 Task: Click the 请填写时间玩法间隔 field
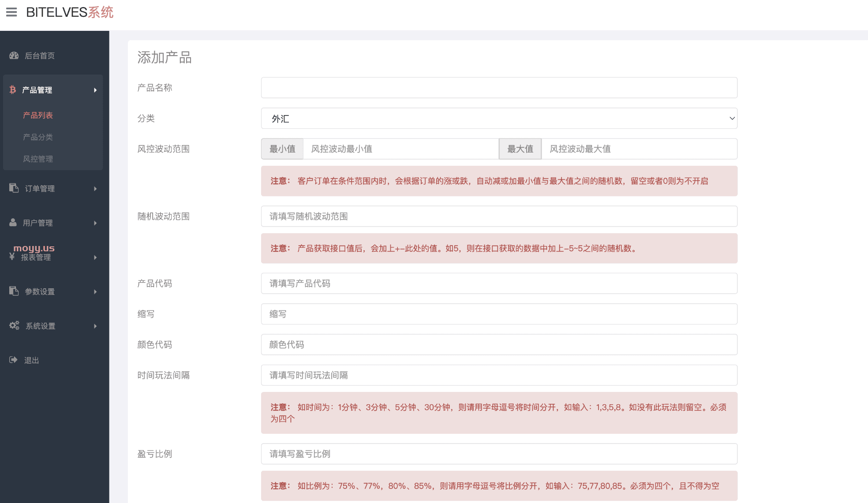(x=499, y=375)
